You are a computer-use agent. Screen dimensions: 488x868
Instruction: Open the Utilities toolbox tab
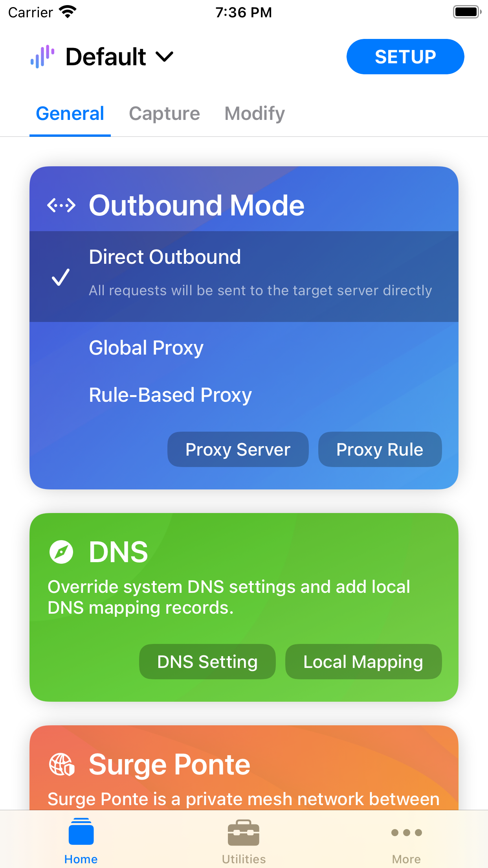pos(244,840)
